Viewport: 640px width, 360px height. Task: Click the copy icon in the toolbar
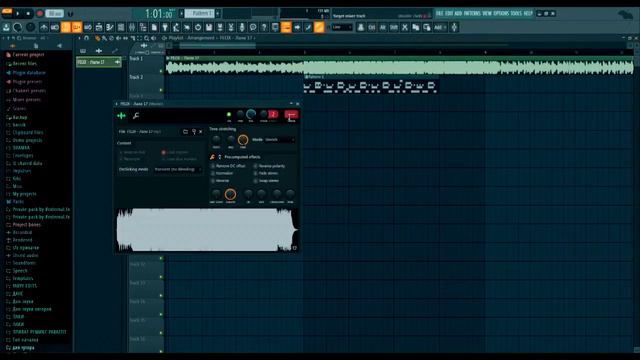point(416,27)
